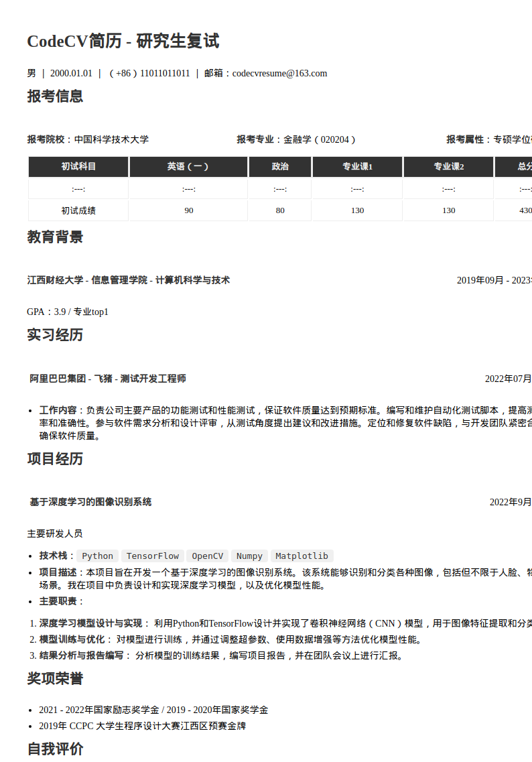Click list item '模型训练与优化'
The image size is (532, 762).
[72, 639]
